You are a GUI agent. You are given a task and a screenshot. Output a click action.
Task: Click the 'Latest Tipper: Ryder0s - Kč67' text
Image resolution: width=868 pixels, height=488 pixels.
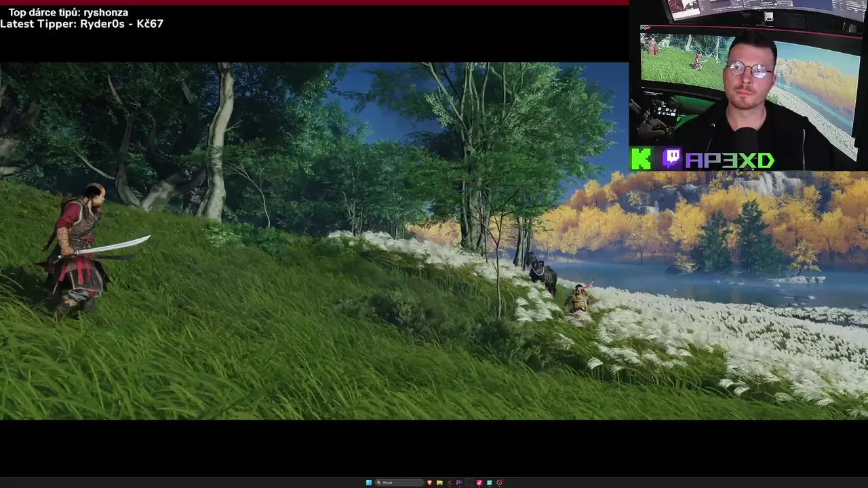click(x=81, y=24)
